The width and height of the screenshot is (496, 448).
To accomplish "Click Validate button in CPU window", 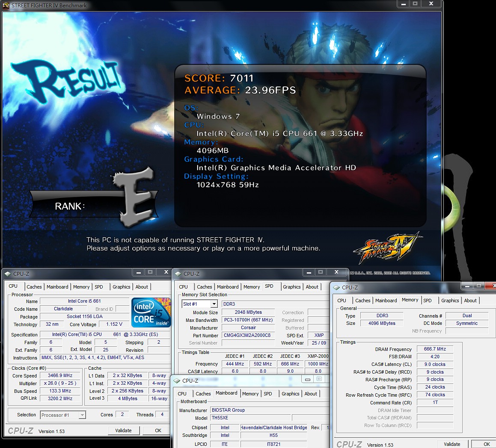I will pyautogui.click(x=123, y=430).
